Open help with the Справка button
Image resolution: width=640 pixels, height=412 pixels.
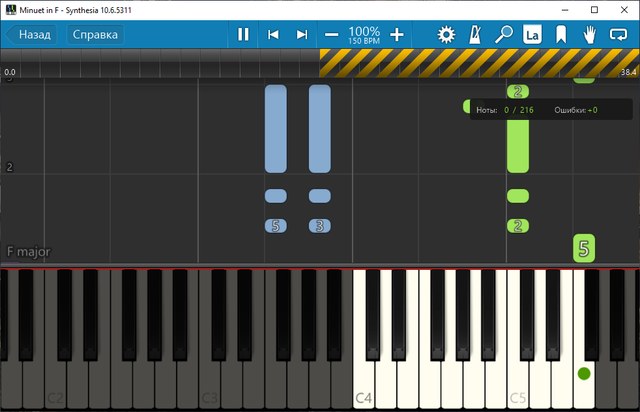coord(95,35)
